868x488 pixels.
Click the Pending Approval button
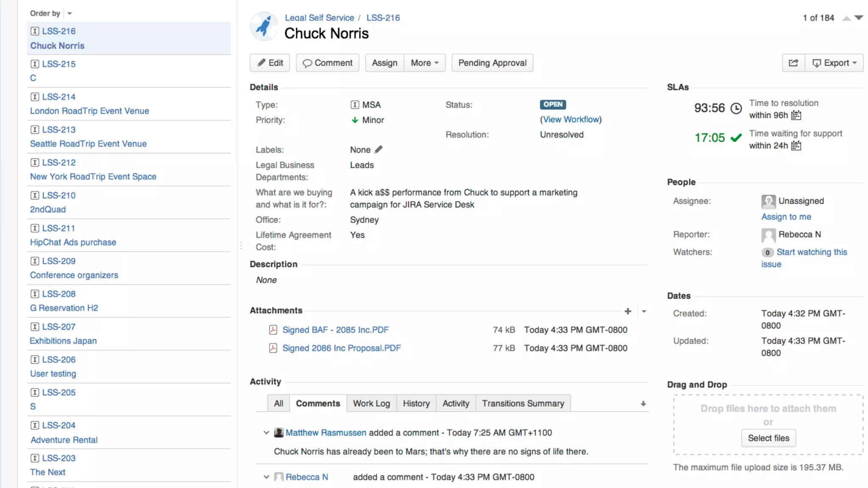tap(492, 63)
